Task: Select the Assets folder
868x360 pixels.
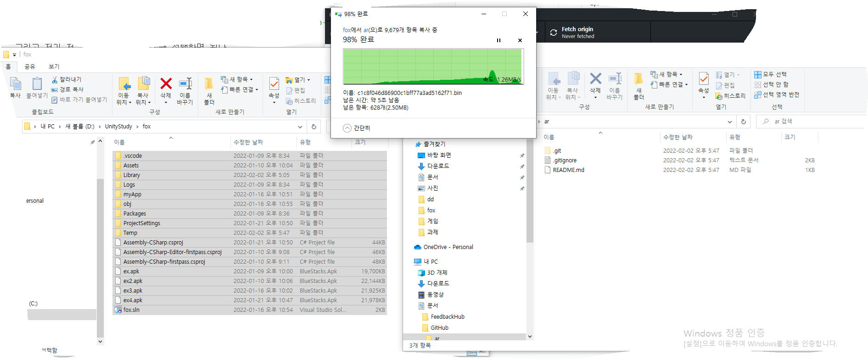Action: pos(250,166)
